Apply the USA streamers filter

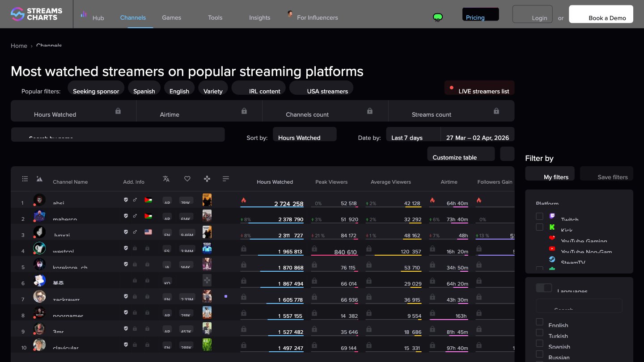pyautogui.click(x=321, y=88)
